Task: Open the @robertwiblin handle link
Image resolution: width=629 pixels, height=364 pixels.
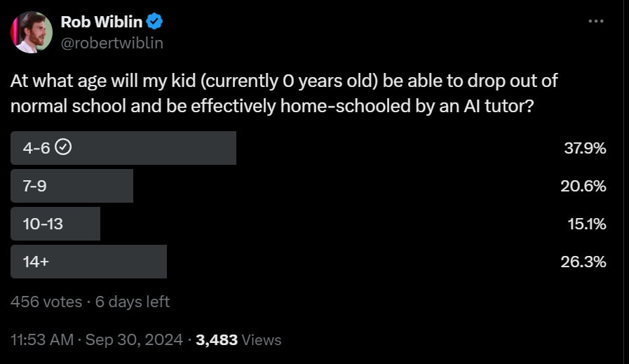Action: point(112,43)
